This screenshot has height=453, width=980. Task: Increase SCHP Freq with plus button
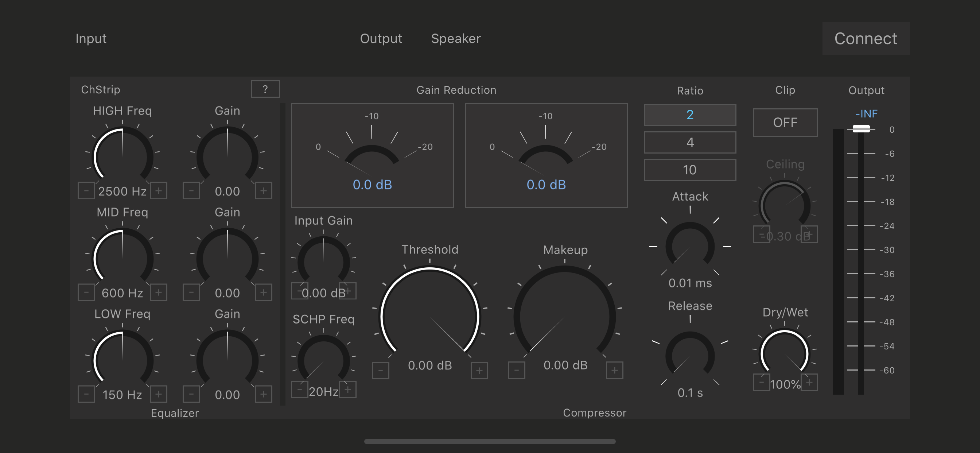click(348, 390)
